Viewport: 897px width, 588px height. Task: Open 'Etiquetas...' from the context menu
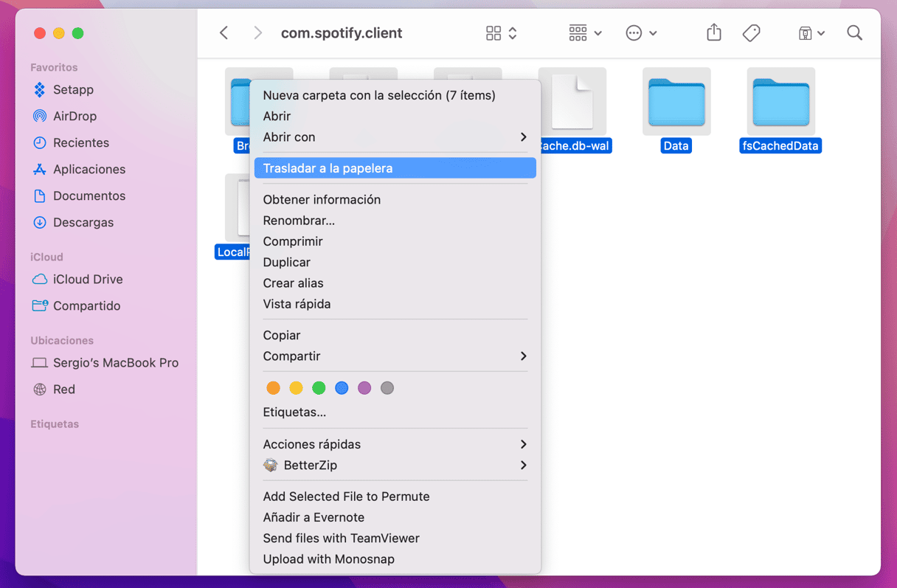click(395, 412)
